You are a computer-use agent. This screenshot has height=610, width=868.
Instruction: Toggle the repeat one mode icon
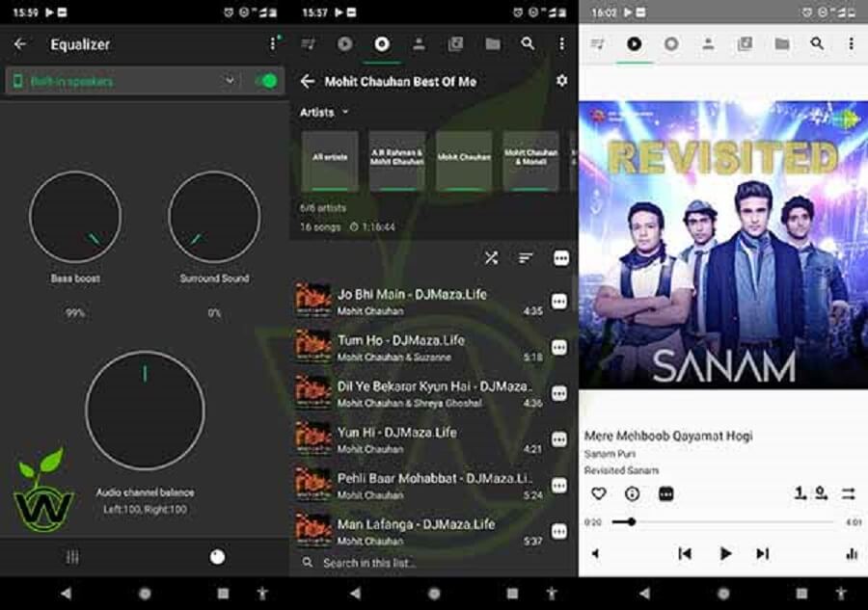(800, 492)
